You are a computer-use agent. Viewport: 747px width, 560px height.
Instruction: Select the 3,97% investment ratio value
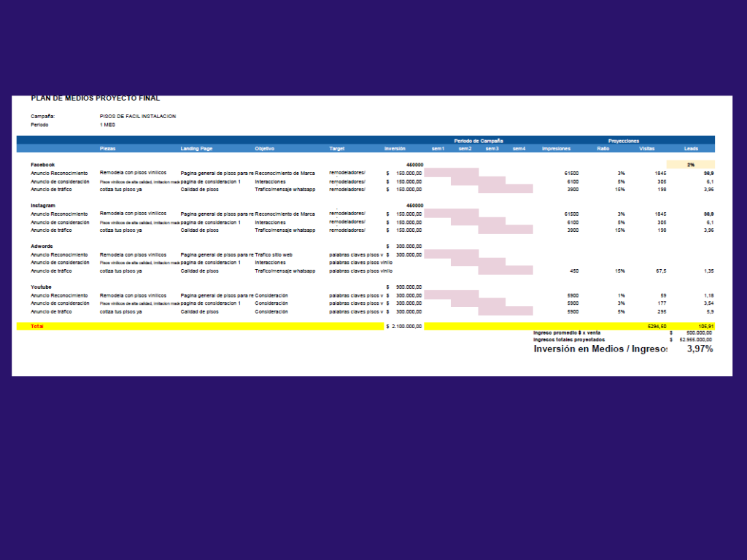[700, 349]
